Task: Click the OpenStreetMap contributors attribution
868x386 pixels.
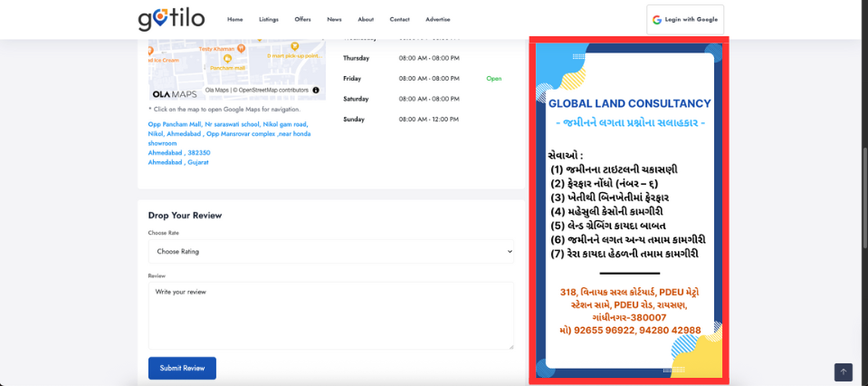Action: tap(273, 90)
